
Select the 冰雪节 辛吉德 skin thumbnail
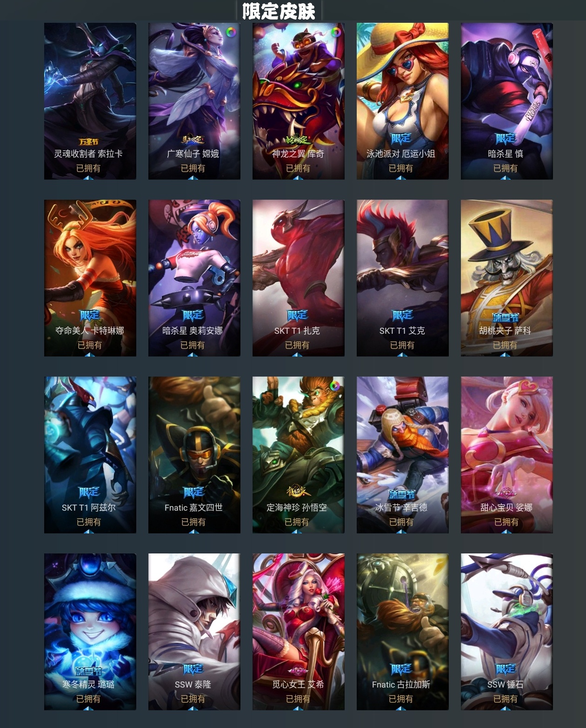tap(403, 455)
